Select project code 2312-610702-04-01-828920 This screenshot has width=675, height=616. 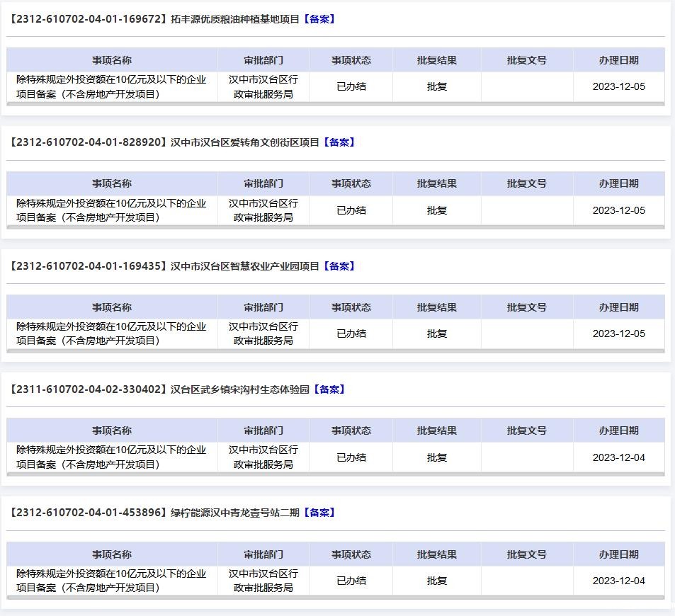coord(89,142)
